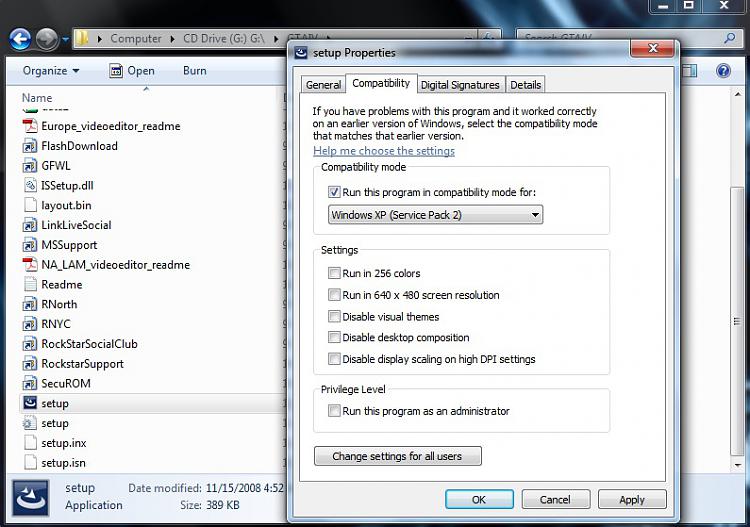Screen dimensions: 750x527
Task: Enable Run in 256 colors
Action: [x=334, y=273]
